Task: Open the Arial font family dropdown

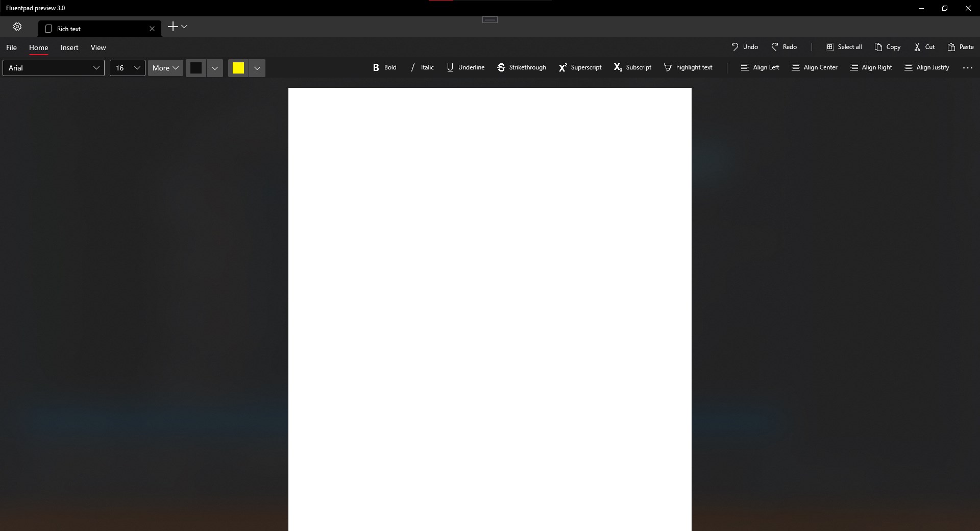Action: point(54,68)
